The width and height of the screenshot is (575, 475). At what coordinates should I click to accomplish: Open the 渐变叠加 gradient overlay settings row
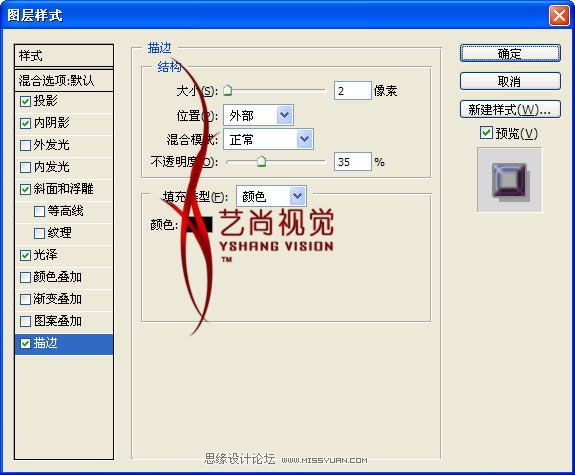pyautogui.click(x=64, y=300)
